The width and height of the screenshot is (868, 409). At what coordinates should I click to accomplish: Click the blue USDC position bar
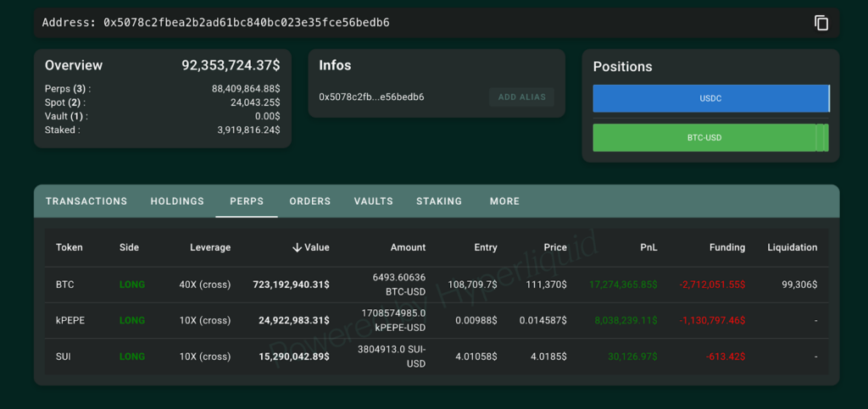(x=711, y=98)
